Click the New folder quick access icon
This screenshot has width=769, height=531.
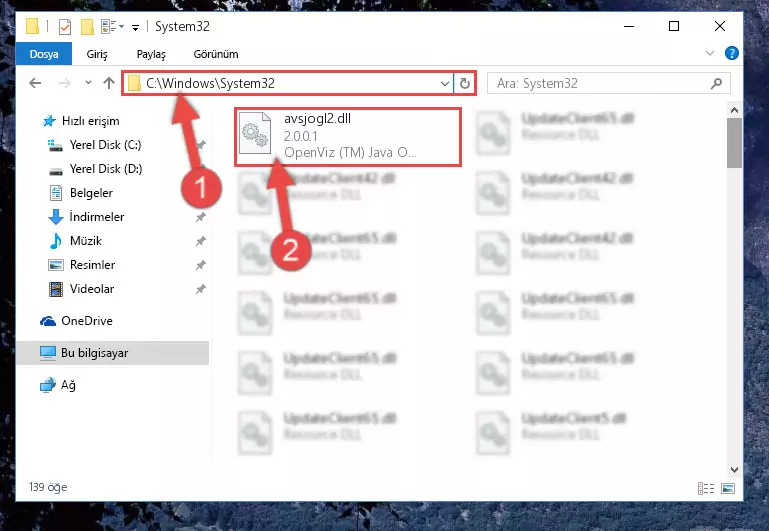[x=87, y=26]
